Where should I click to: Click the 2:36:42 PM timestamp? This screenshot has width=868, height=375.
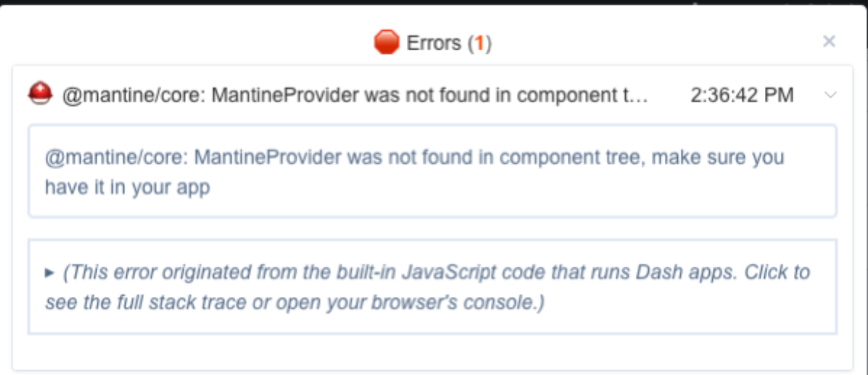click(x=742, y=95)
